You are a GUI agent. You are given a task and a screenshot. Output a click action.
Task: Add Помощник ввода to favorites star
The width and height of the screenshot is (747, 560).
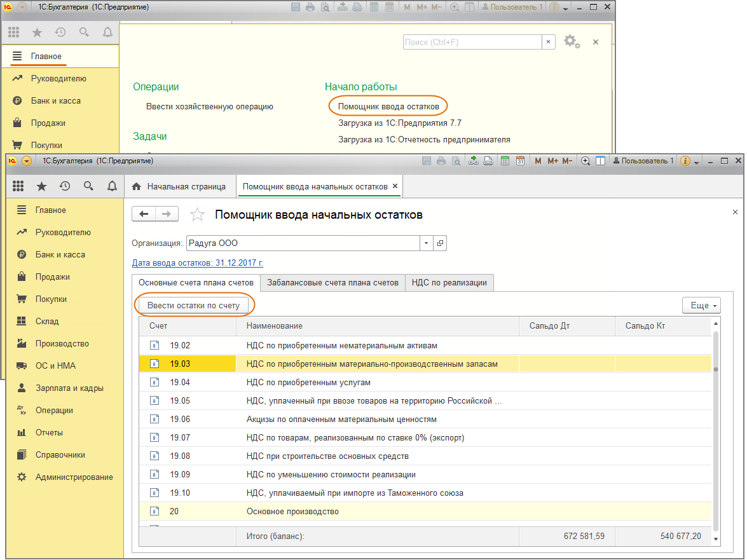point(197,215)
